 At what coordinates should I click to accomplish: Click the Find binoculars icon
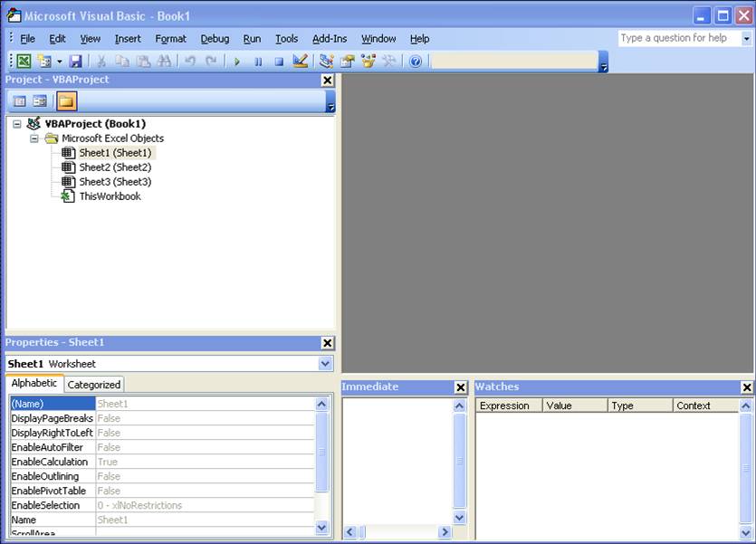[x=164, y=62]
